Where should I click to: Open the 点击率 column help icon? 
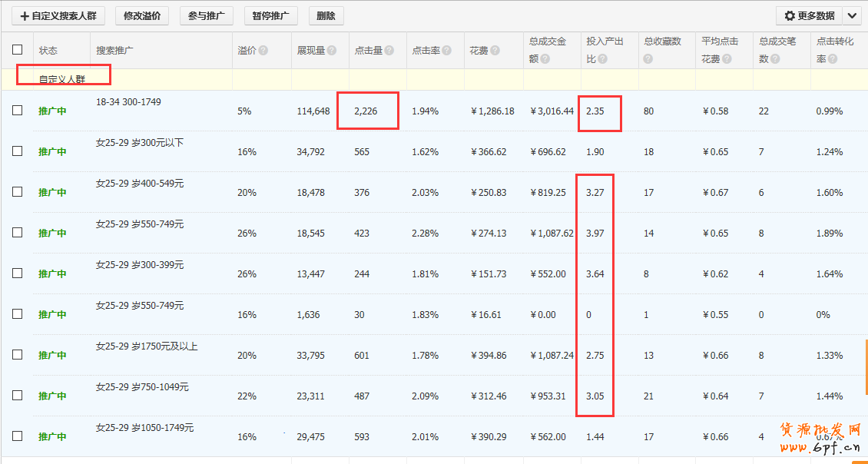pos(447,51)
